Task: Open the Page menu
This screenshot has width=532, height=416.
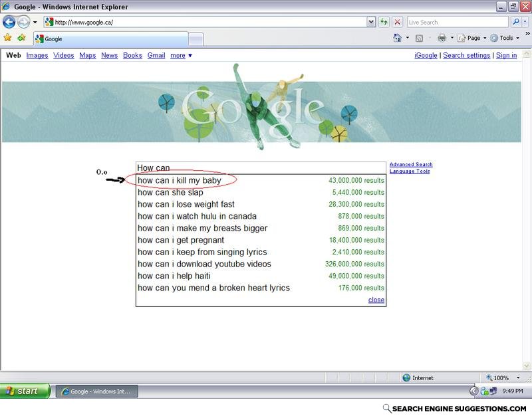Action: click(472, 38)
